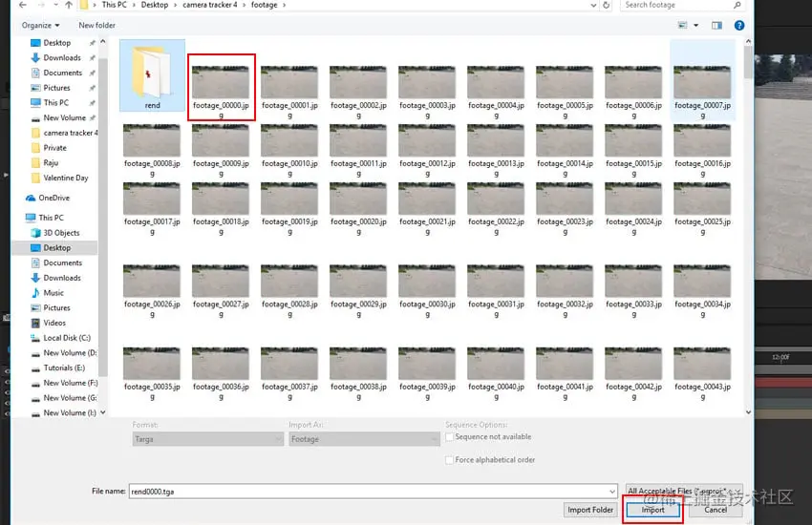Image resolution: width=812 pixels, height=525 pixels.
Task: Click the File name input field
Action: pyautogui.click(x=369, y=492)
